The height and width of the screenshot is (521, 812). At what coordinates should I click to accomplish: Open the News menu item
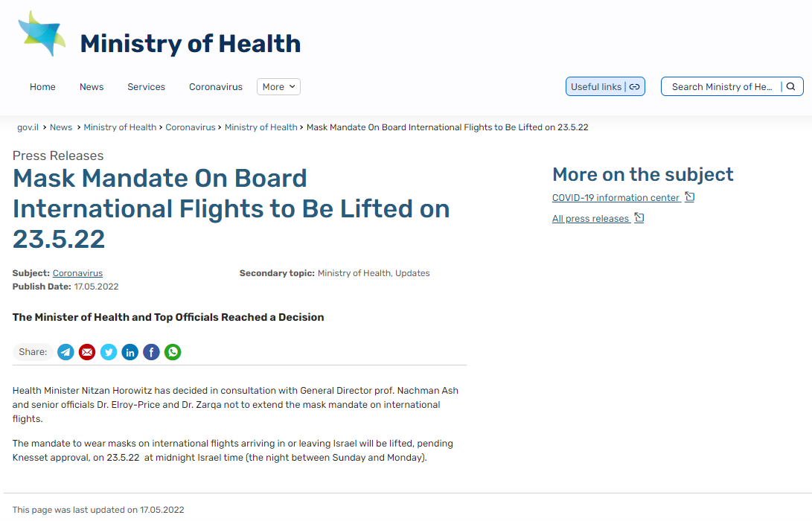92,87
